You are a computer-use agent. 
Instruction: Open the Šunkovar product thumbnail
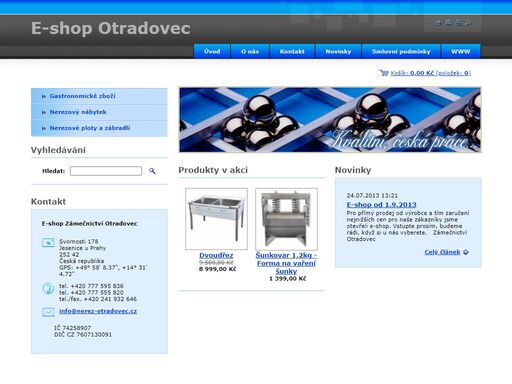point(286,219)
